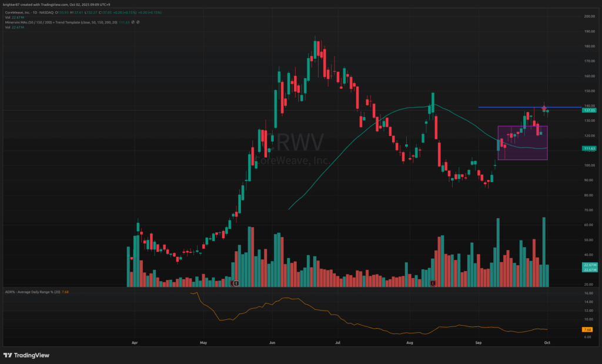Viewport: 602px width, 364px height.
Task: Click the 'Sep' label on the time axis
Action: [x=478, y=341]
